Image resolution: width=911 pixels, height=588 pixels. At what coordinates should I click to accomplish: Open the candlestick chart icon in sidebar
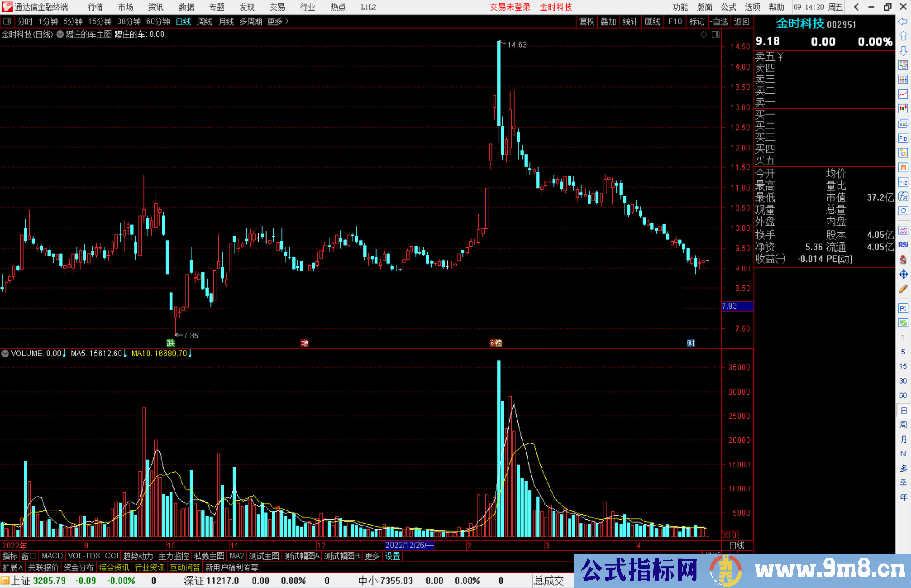[x=903, y=109]
